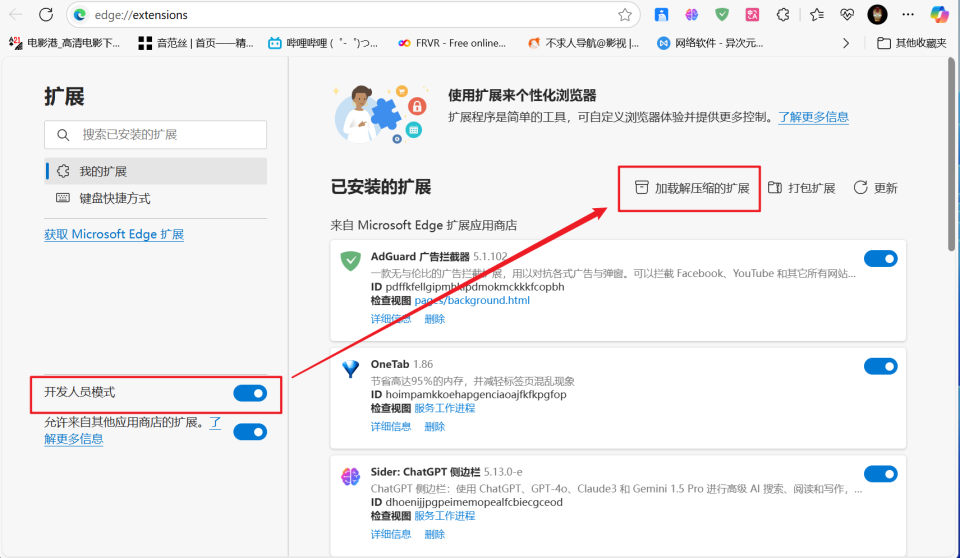
Task: Disable AdGuard 广告拦截器 toggle
Action: (x=880, y=258)
